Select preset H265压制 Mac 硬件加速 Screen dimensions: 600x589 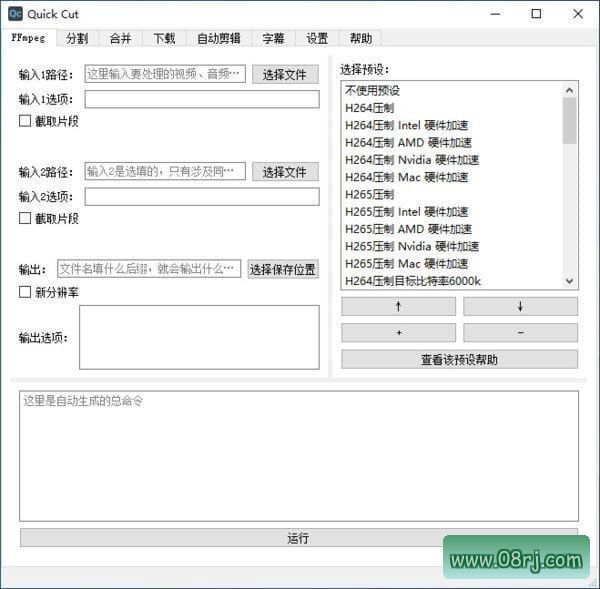tap(453, 264)
